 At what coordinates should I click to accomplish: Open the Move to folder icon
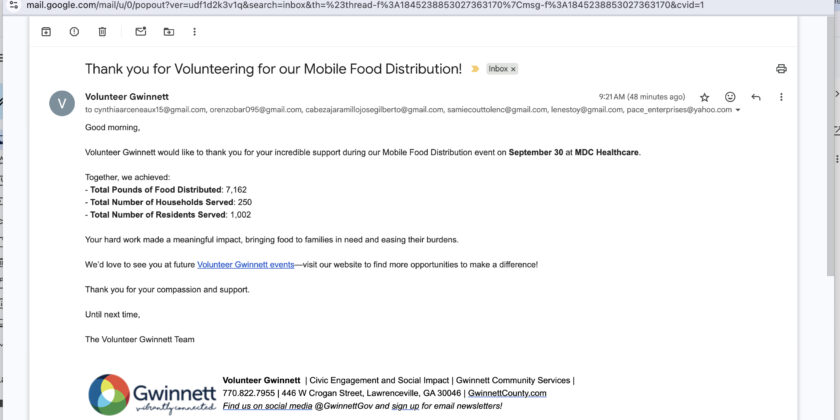(x=168, y=32)
